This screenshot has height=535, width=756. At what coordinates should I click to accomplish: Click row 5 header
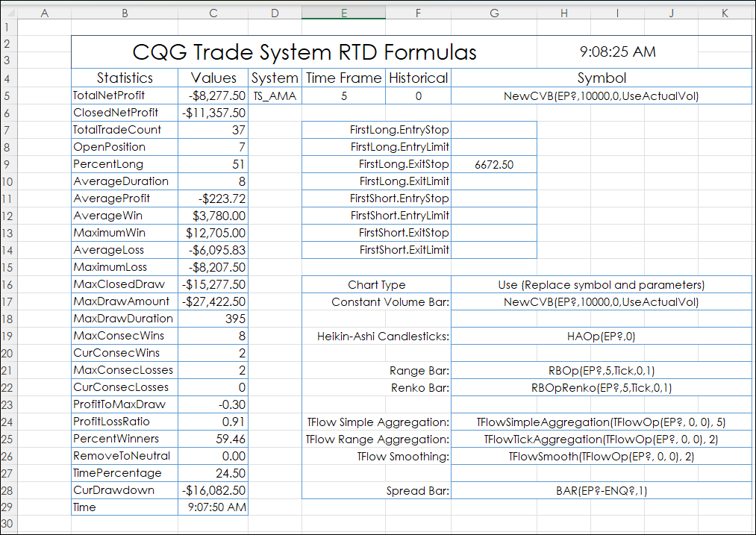coord(7,96)
